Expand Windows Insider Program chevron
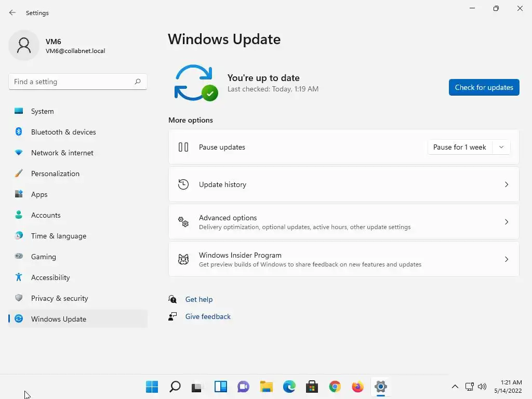The width and height of the screenshot is (532, 399). [506, 259]
